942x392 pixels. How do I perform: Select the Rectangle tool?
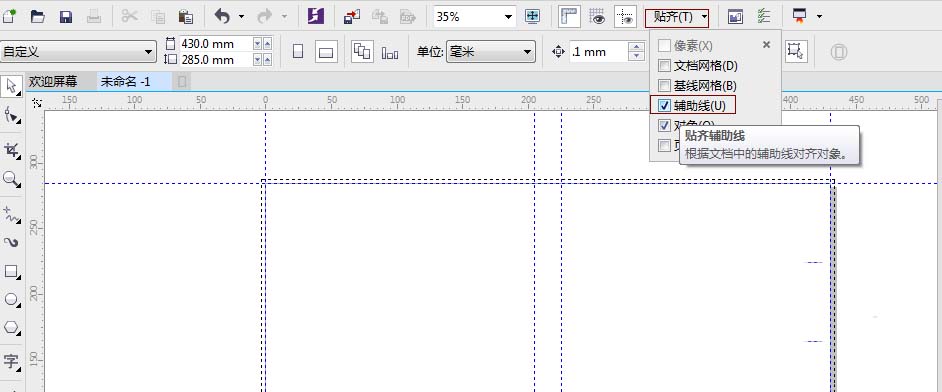[11, 271]
